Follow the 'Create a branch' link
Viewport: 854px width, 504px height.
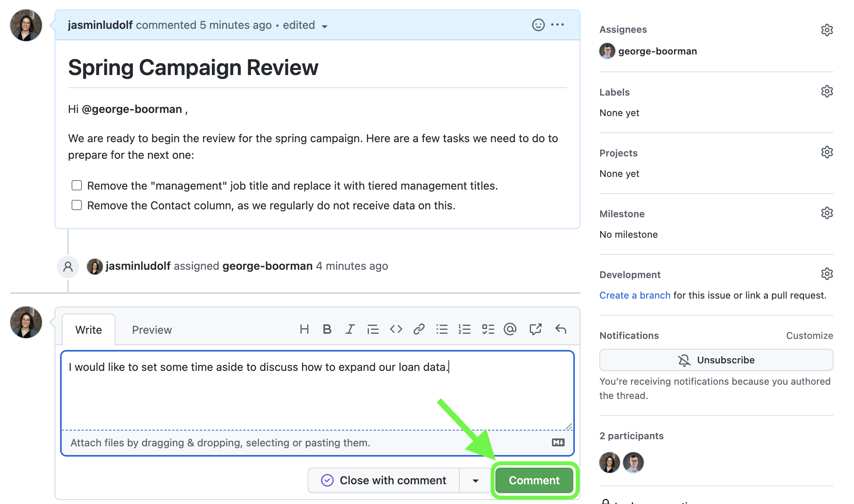[635, 295]
